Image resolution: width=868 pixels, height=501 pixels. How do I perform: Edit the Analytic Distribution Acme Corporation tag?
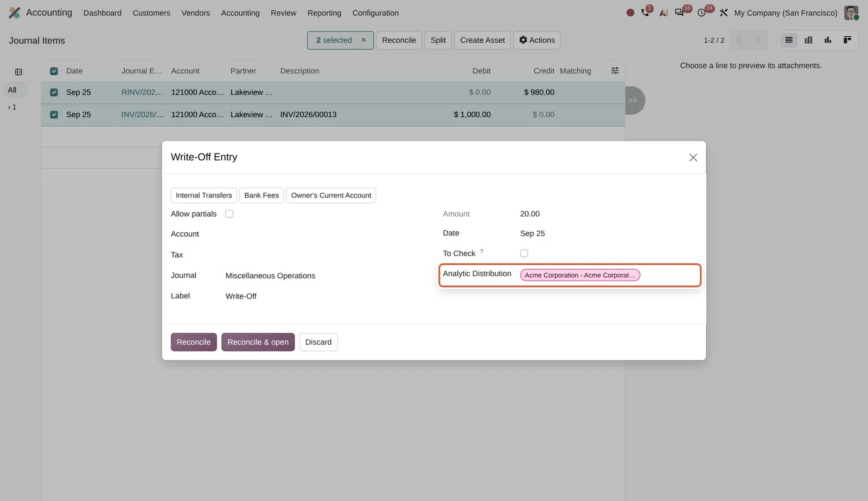(580, 275)
